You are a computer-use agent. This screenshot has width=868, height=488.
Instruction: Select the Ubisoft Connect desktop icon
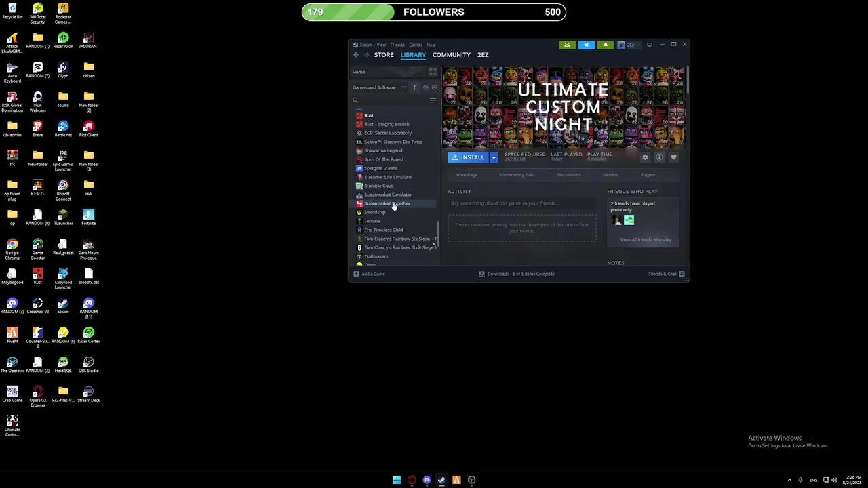63,190
